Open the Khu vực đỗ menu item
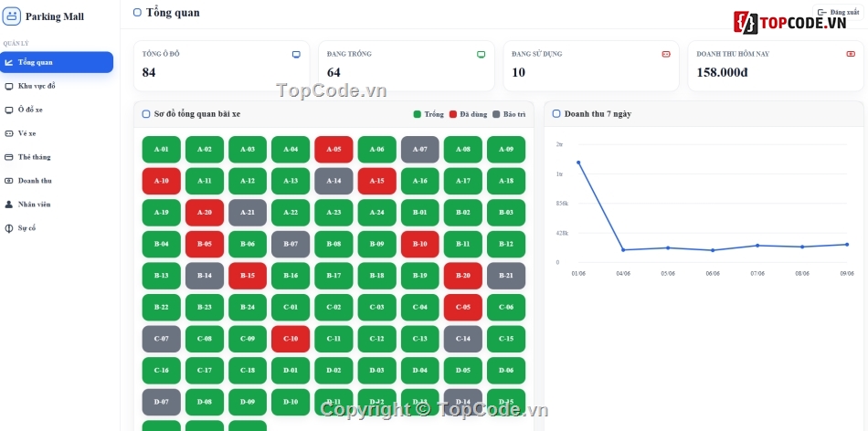Image resolution: width=868 pixels, height=431 pixels. [57, 87]
